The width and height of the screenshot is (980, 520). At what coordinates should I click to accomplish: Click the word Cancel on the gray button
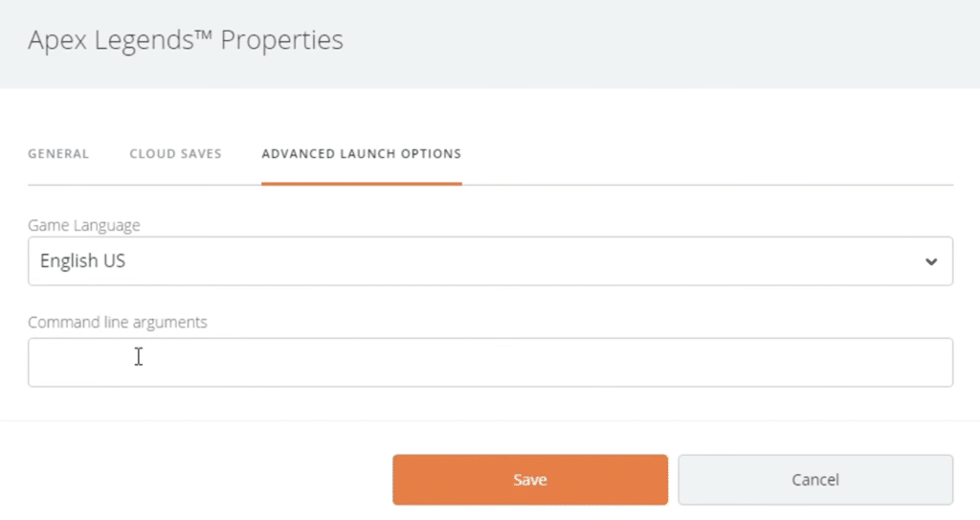coord(815,480)
